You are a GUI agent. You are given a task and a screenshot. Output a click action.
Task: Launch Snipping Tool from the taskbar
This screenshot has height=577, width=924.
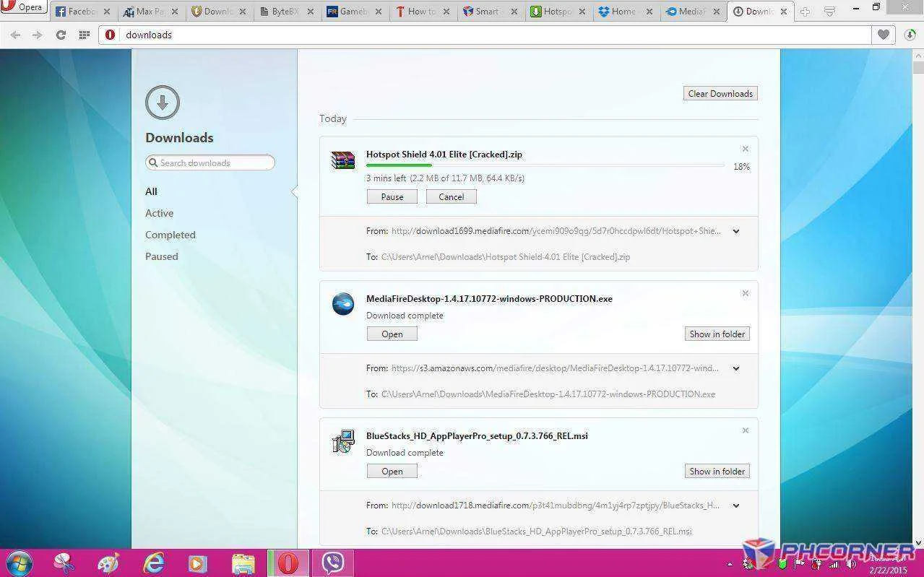point(64,563)
